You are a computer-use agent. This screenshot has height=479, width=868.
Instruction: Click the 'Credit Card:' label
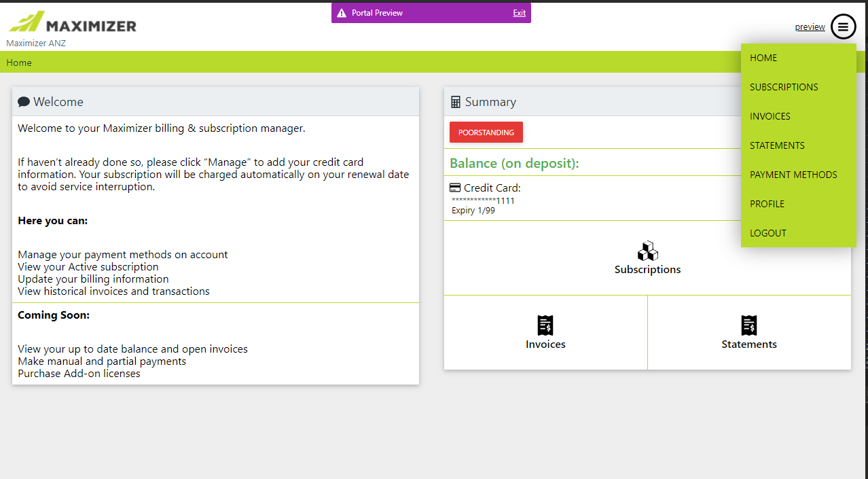(492, 188)
